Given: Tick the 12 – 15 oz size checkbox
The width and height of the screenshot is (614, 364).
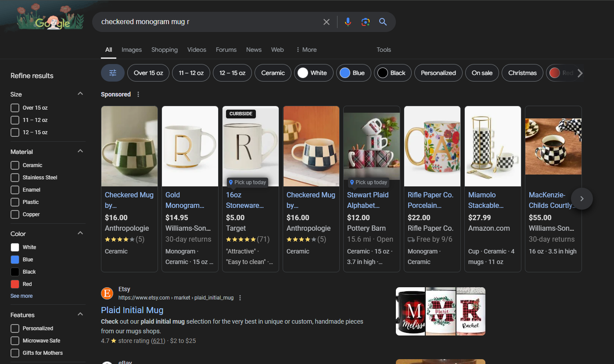Looking at the screenshot, I should coord(15,132).
